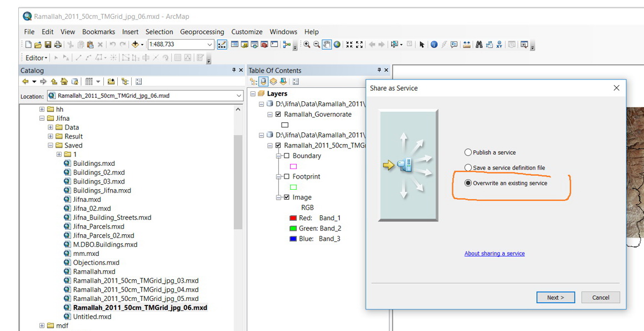Switch TOC to List By Source
Screen dimensions: 644x331
point(263,81)
